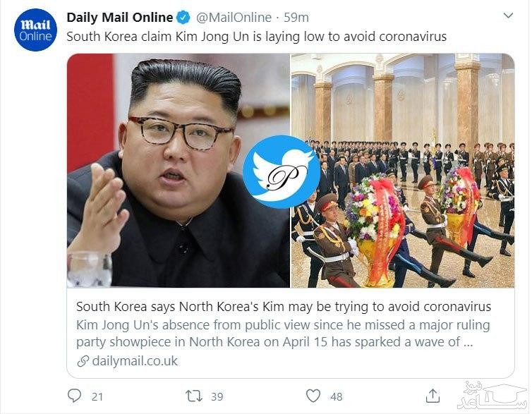Open the Kim Jong Un portrait image

pyautogui.click(x=178, y=171)
